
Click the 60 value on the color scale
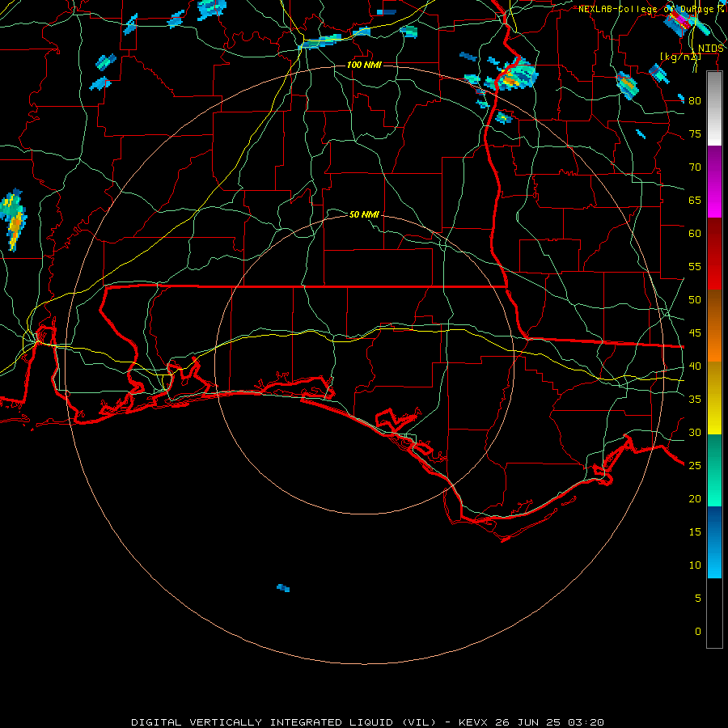695,234
